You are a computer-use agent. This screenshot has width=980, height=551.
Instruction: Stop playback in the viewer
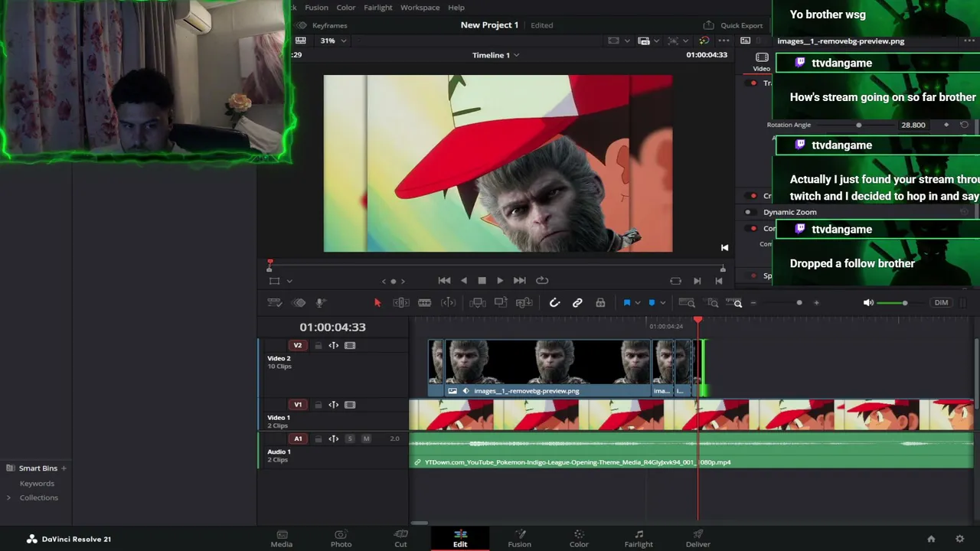(482, 281)
